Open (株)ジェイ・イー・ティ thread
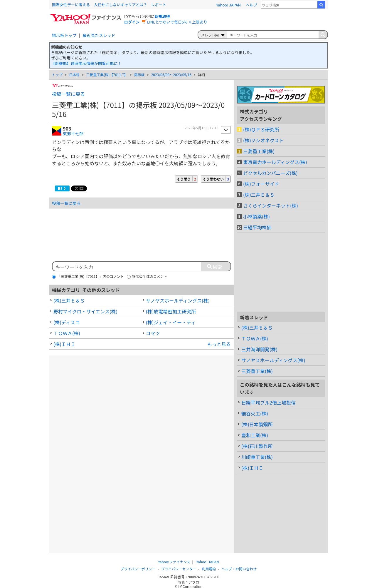This screenshot has width=377, height=588. (170, 323)
